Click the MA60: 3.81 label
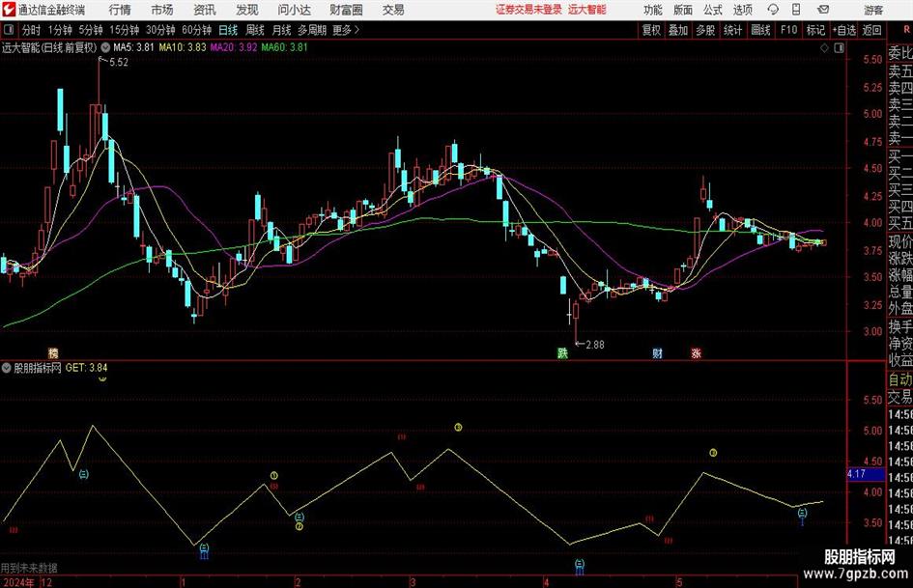 pos(284,47)
